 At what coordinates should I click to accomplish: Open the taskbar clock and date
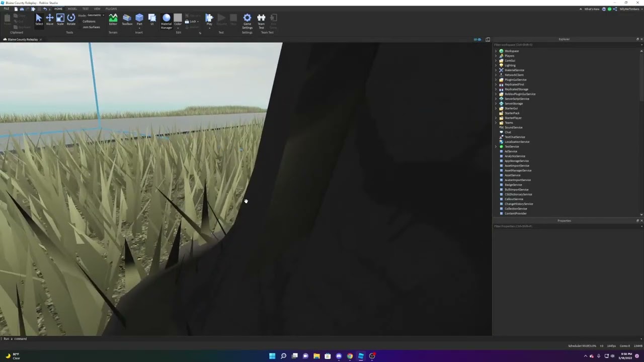point(626,356)
